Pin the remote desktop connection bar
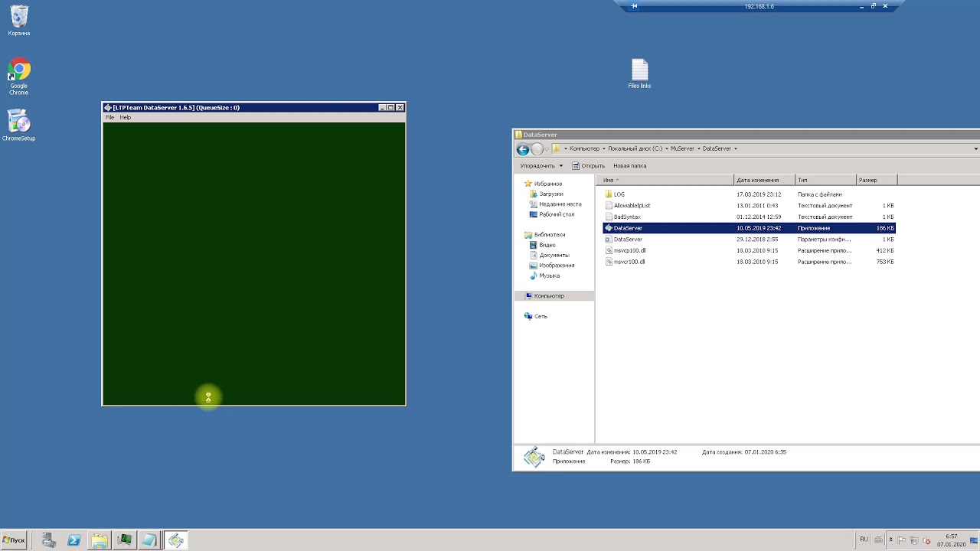 click(634, 6)
